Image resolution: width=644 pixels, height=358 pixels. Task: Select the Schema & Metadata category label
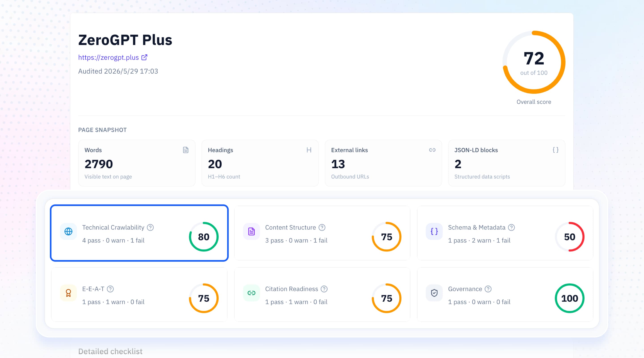point(477,227)
